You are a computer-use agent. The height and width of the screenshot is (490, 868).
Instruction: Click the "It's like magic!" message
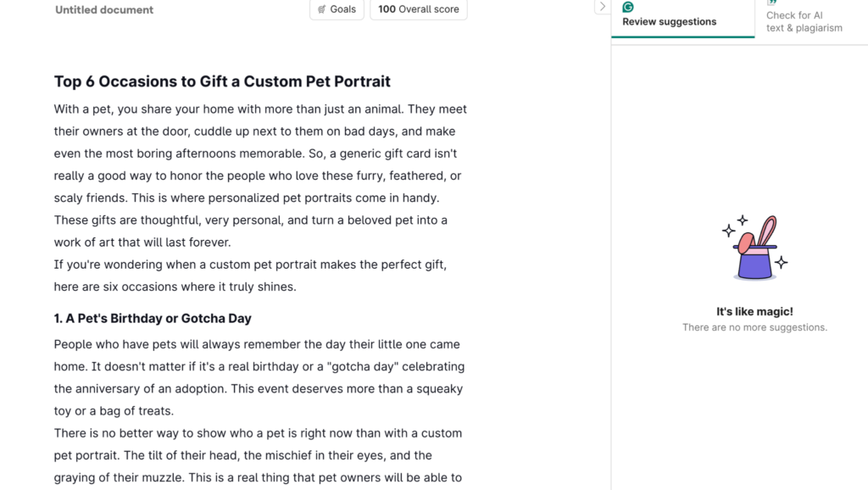754,312
